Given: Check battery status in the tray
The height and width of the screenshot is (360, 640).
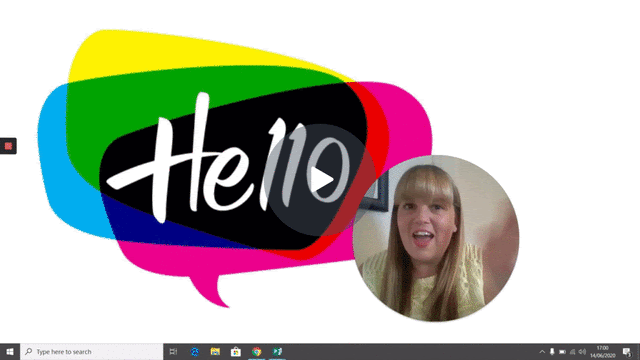Looking at the screenshot, I should (x=562, y=352).
